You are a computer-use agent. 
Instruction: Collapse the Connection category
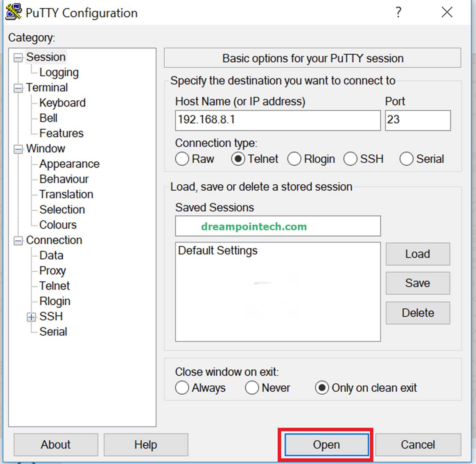17,240
